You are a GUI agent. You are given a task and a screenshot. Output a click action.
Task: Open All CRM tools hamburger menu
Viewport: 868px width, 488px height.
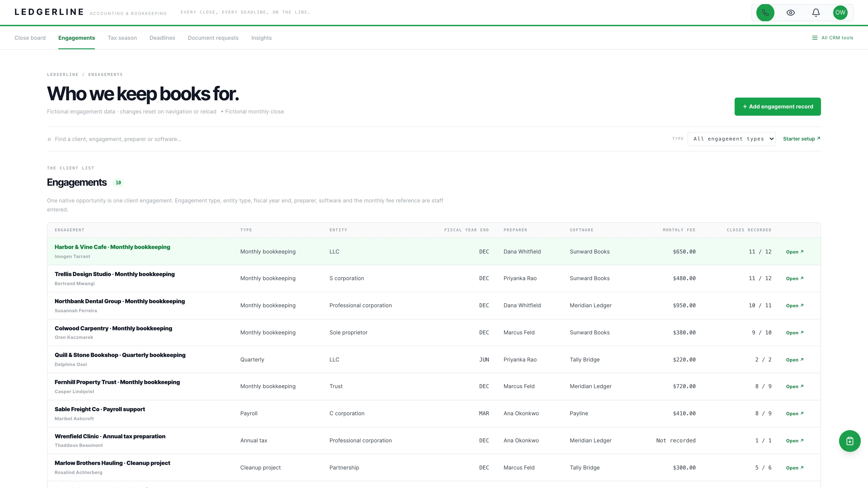(833, 38)
